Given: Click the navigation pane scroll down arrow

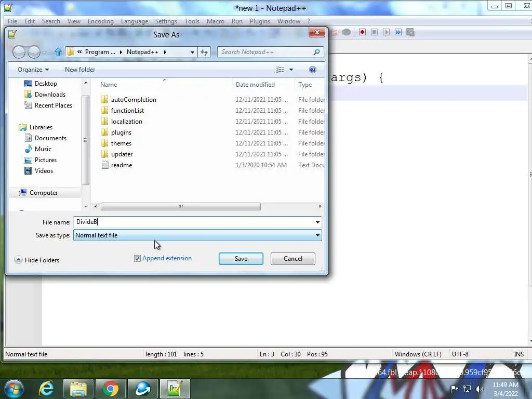Looking at the screenshot, I should (x=86, y=206).
